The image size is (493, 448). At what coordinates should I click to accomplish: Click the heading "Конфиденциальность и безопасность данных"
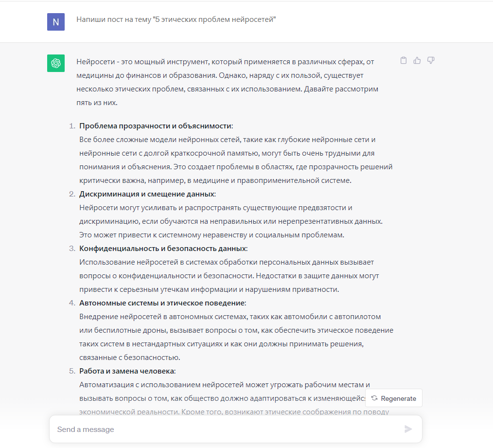pyautogui.click(x=163, y=249)
